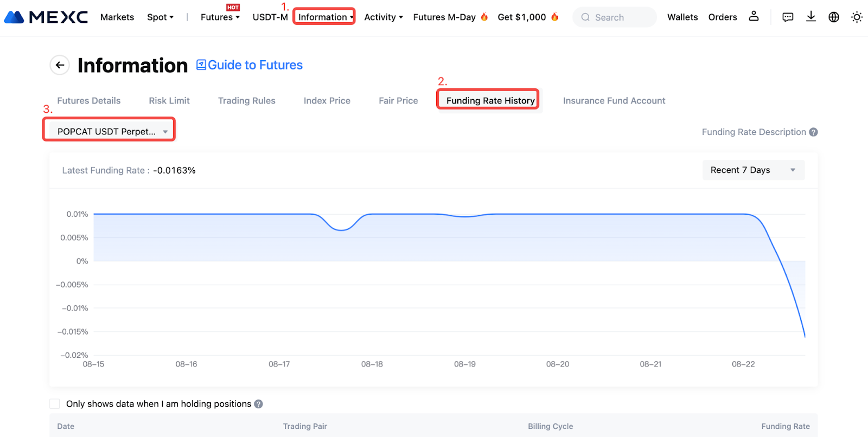Click the 0.01% y-axis label
The width and height of the screenshot is (868, 437).
[77, 214]
